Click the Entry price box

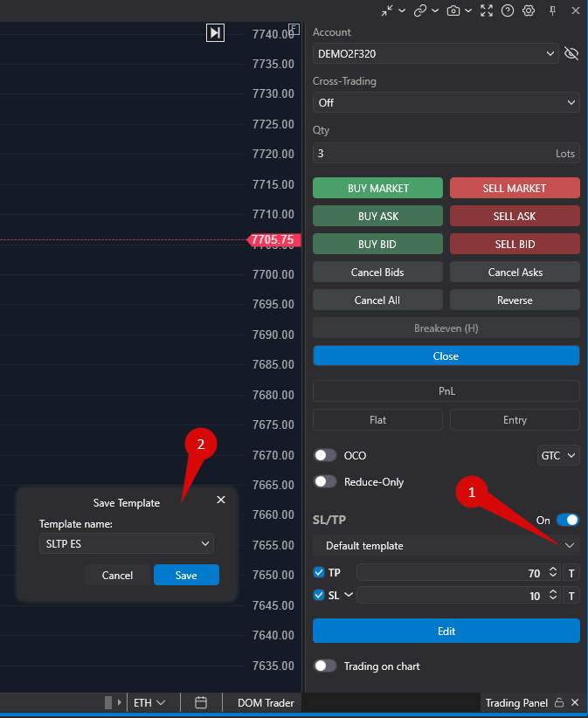(515, 419)
